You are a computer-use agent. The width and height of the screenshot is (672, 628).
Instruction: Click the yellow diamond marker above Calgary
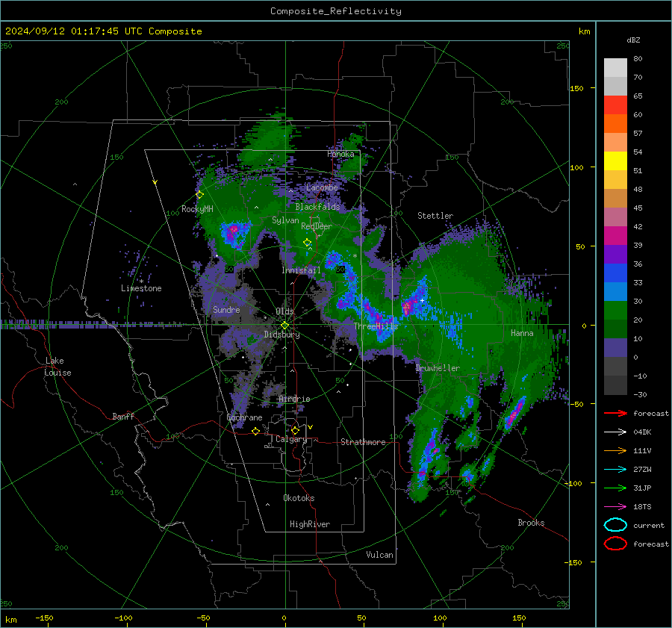295,430
